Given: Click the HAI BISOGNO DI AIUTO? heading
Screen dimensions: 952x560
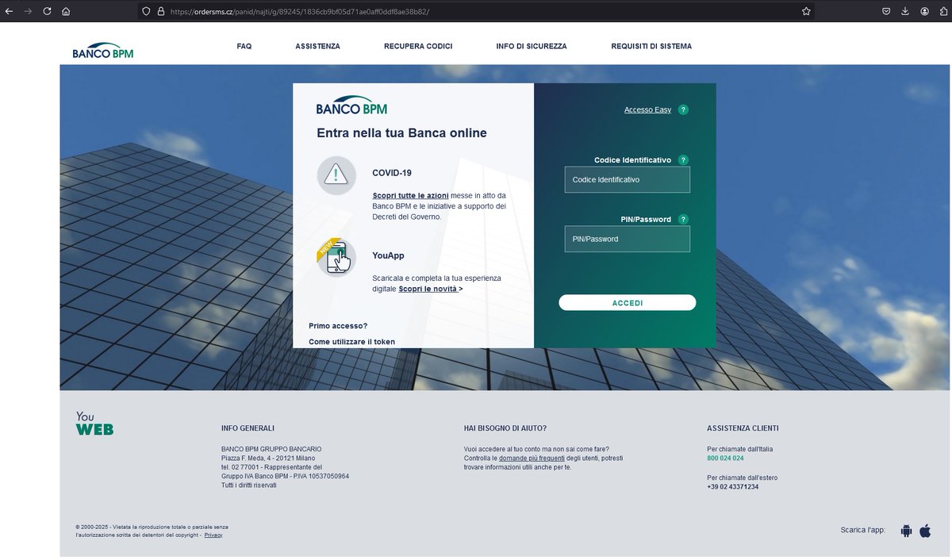Looking at the screenshot, I should pyautogui.click(x=505, y=428).
